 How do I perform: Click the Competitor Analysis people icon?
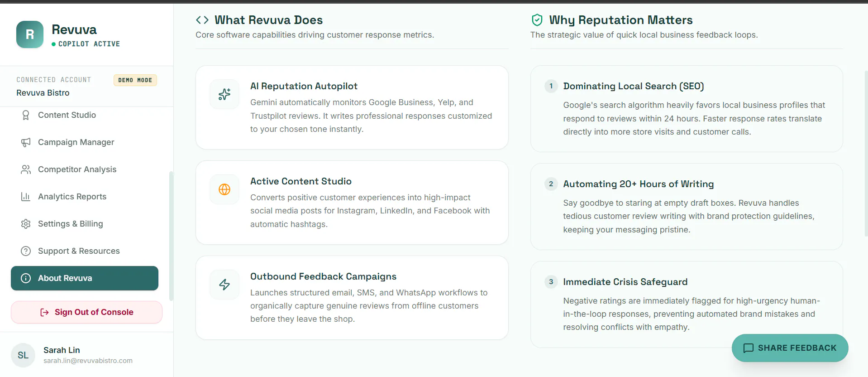[26, 169]
